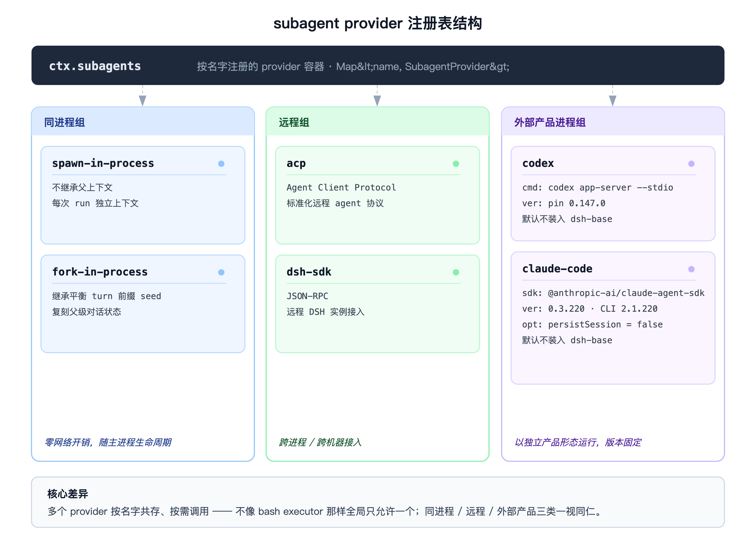Click 'cmd: codex app-server --stdio' line
756x551 pixels.
(597, 187)
